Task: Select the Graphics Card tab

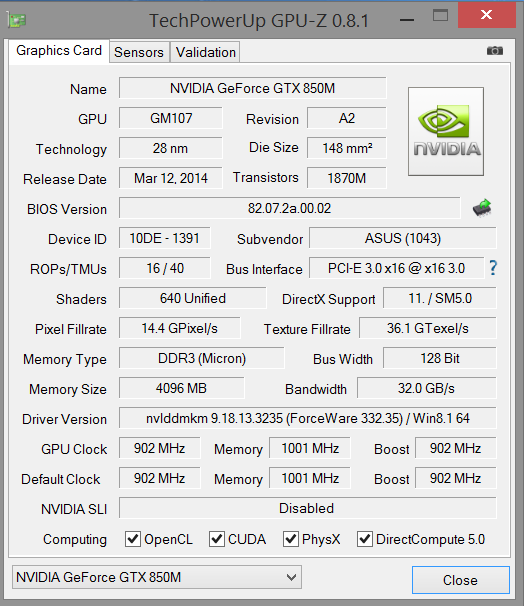Action: [59, 51]
